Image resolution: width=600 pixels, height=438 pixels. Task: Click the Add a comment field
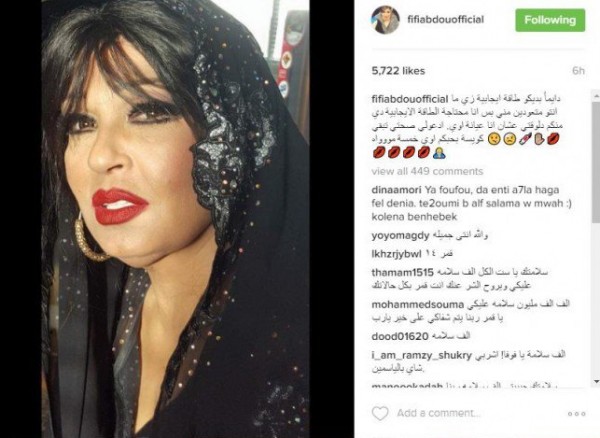click(439, 413)
